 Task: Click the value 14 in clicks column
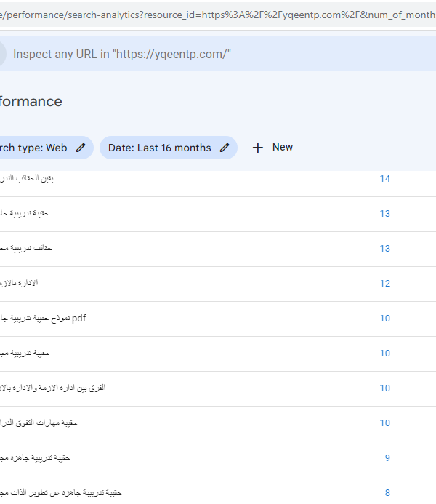click(x=385, y=179)
